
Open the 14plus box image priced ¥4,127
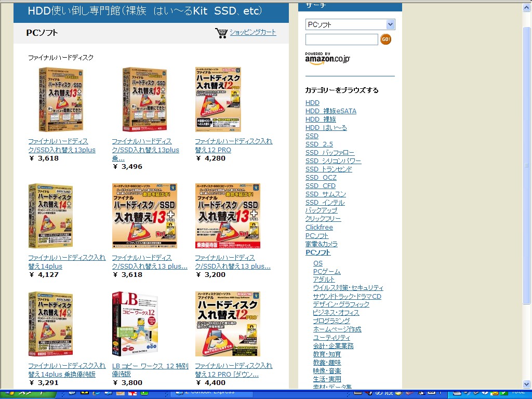tap(50, 216)
